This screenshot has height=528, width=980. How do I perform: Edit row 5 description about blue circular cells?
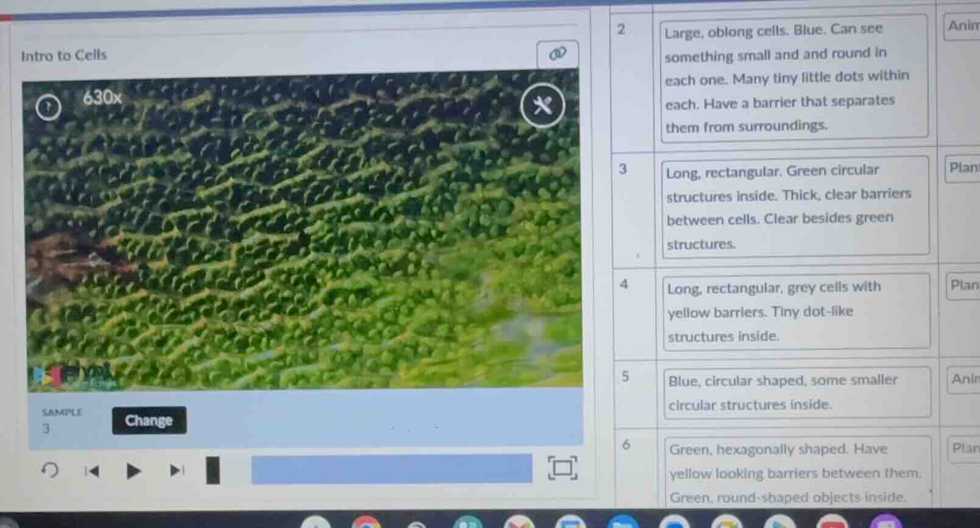point(798,392)
